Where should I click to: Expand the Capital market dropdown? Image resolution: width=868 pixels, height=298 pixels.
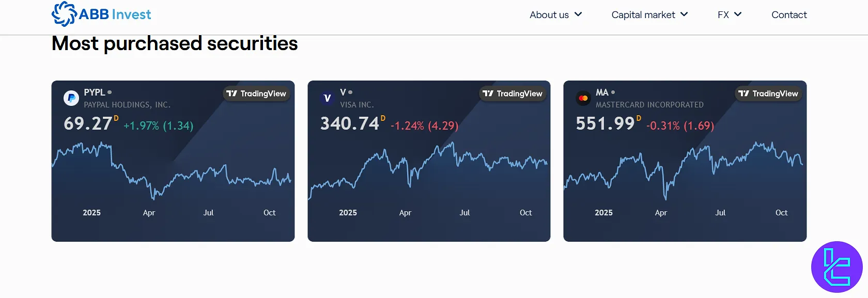685,14
